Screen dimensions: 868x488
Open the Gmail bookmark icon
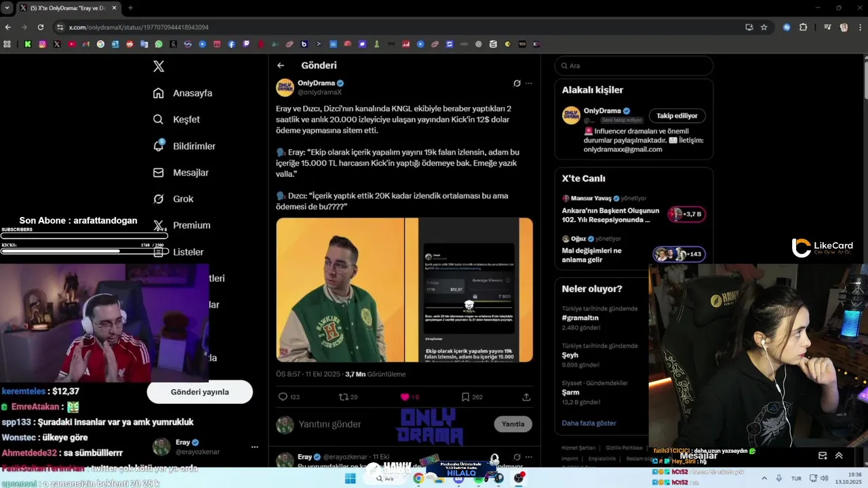click(x=86, y=44)
